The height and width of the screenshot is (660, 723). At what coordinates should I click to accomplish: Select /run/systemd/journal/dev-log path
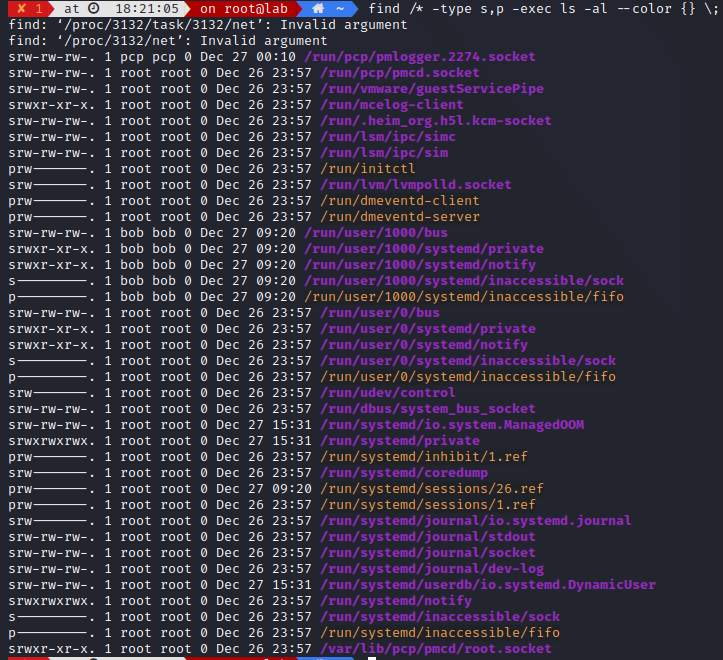pyautogui.click(x=432, y=569)
